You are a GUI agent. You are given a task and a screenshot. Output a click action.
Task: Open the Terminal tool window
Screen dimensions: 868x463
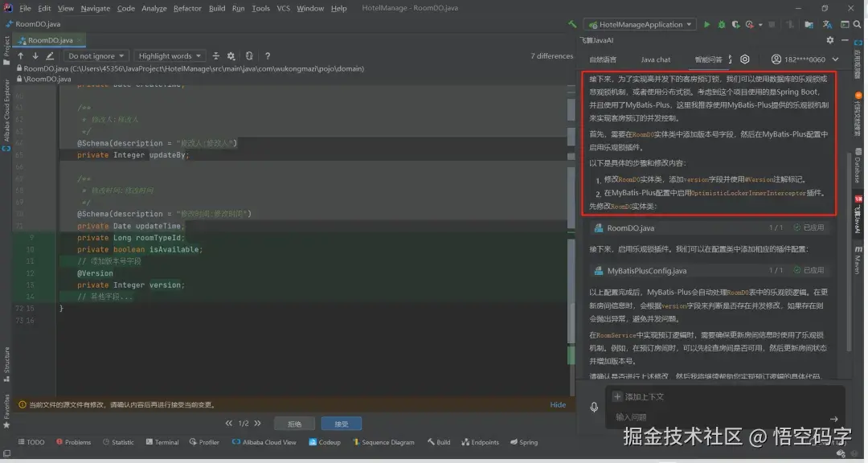click(x=162, y=442)
